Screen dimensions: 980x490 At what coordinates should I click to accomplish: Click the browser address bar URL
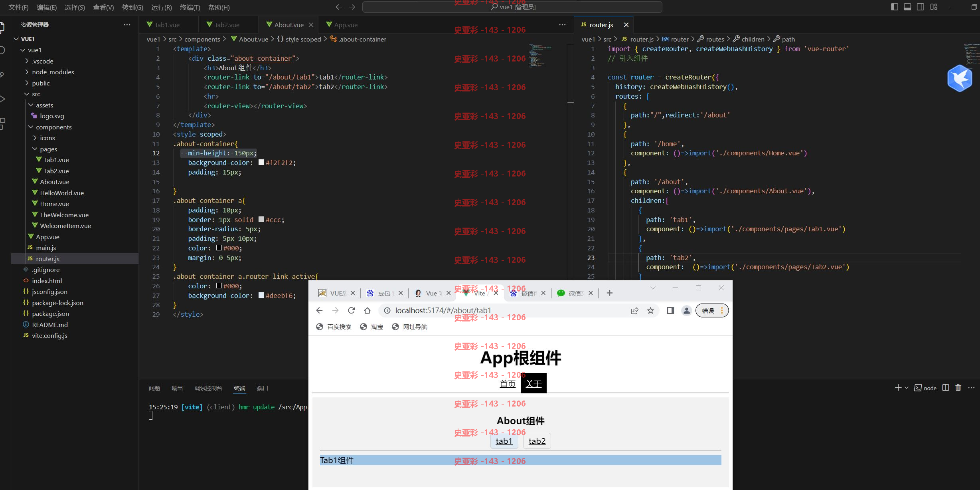click(443, 310)
